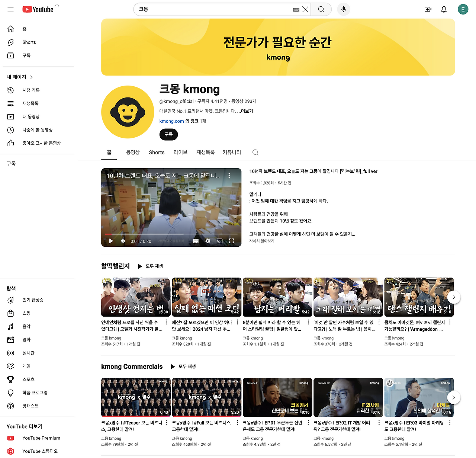Open the account avatar menu
Viewport: 476px width, 458px height.
point(463,9)
